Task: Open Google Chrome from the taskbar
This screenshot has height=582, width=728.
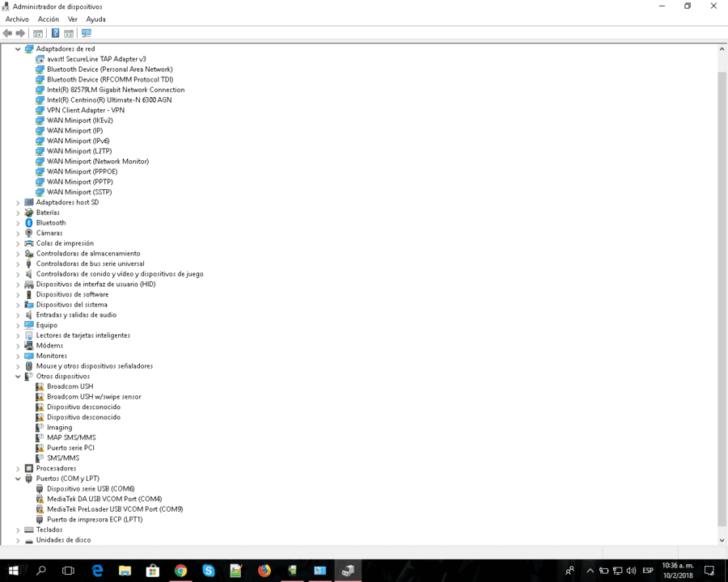Action: click(x=180, y=571)
